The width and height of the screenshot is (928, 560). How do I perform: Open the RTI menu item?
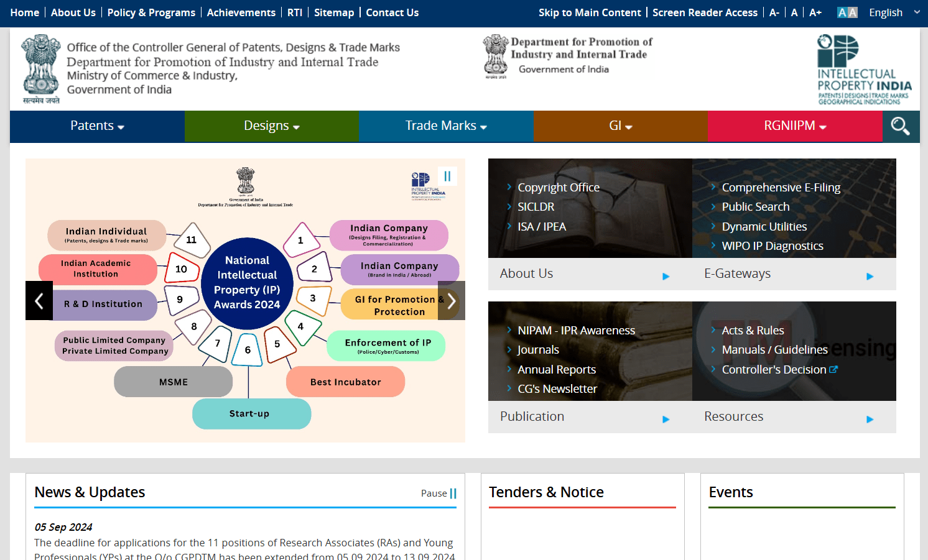(x=295, y=12)
